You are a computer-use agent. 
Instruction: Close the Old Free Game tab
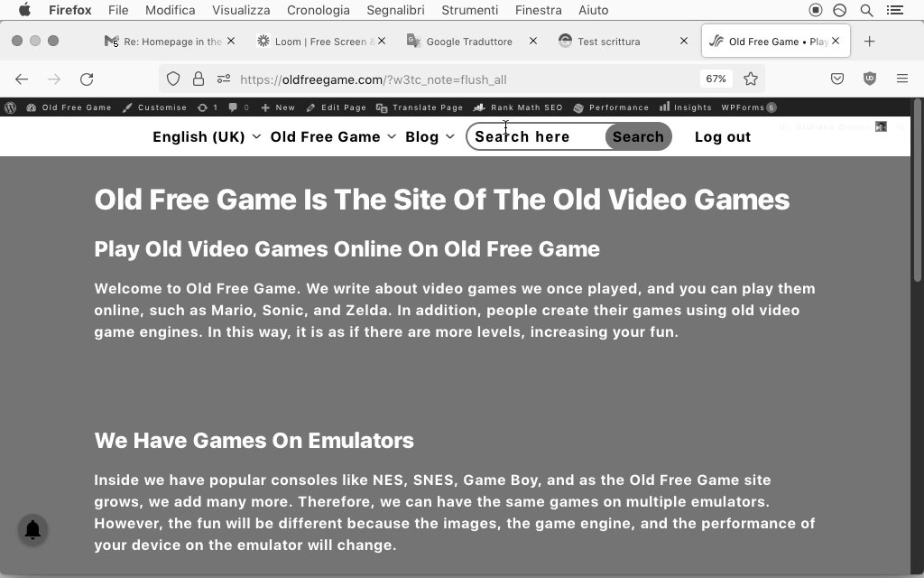pyautogui.click(x=836, y=41)
